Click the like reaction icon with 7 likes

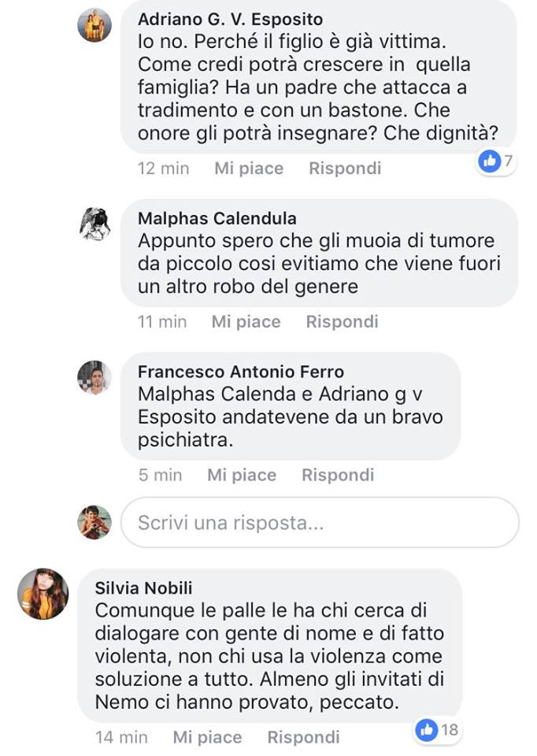[490, 161]
